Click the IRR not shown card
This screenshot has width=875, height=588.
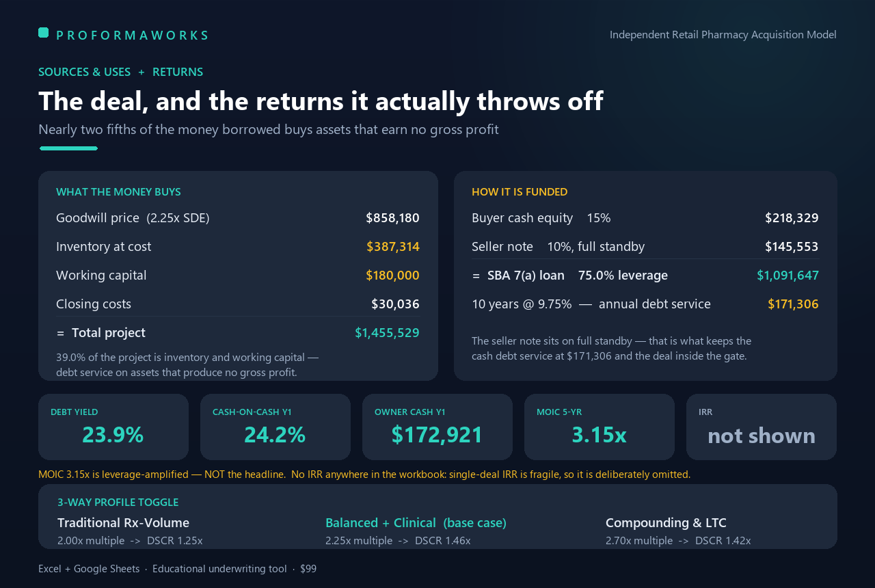pyautogui.click(x=762, y=427)
